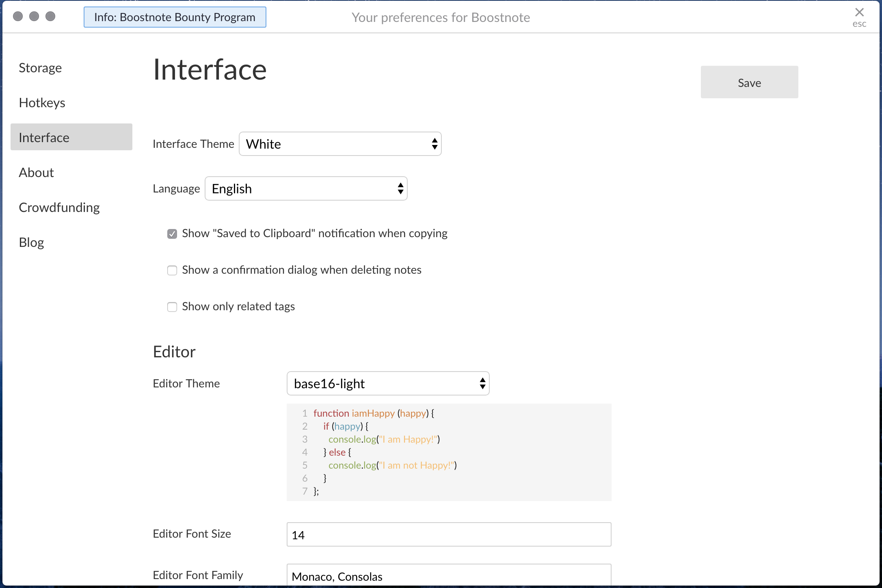Open the Editor Theme base16-light dropdown

point(388,383)
